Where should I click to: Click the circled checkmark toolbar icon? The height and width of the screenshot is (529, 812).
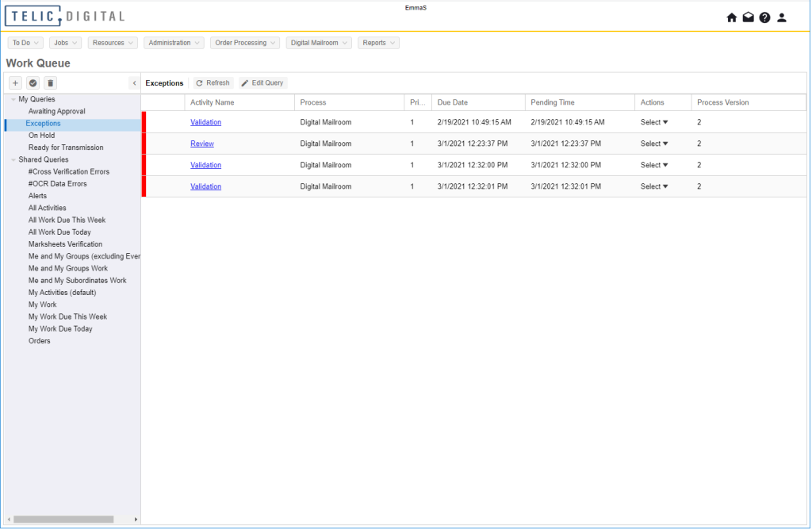(33, 82)
